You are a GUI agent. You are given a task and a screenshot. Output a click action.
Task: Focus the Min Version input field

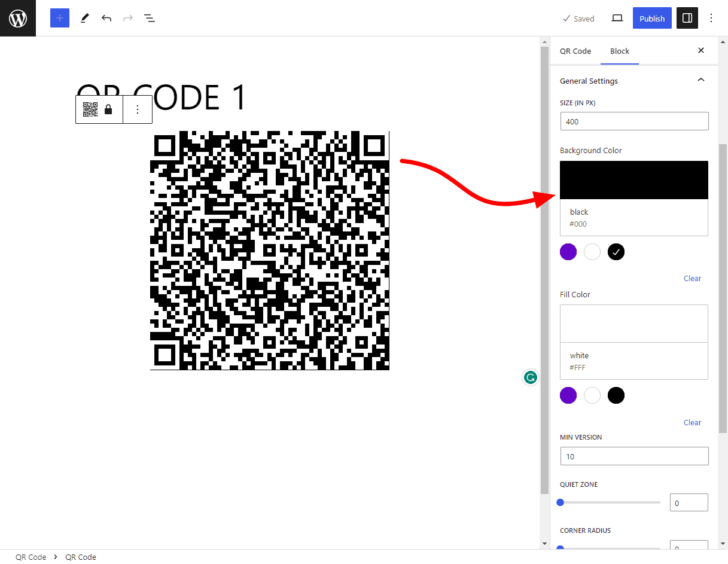633,456
